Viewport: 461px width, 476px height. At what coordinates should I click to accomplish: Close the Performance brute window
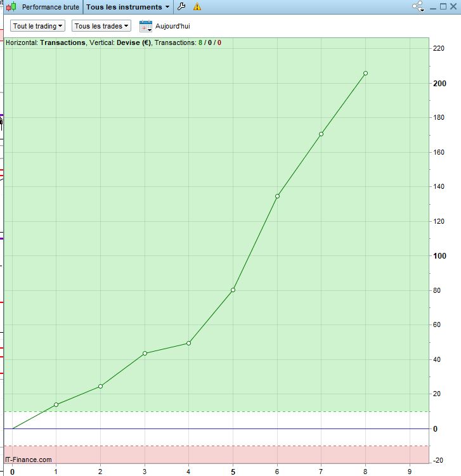pos(453,6)
